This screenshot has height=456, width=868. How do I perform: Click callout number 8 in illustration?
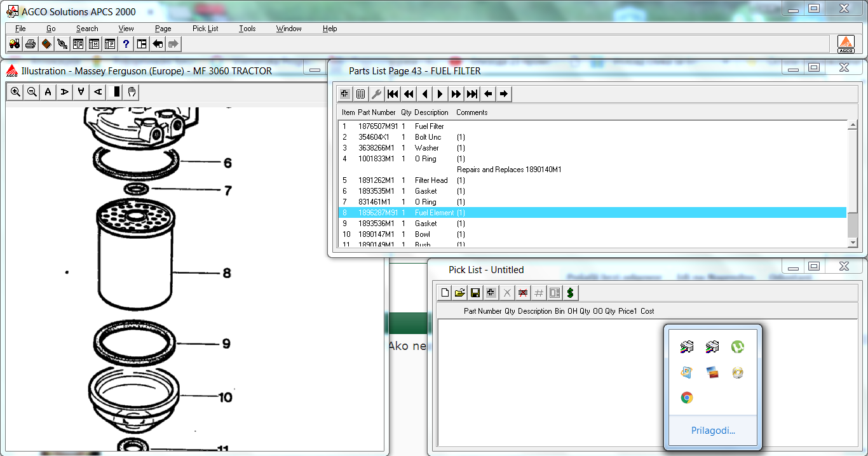226,274
